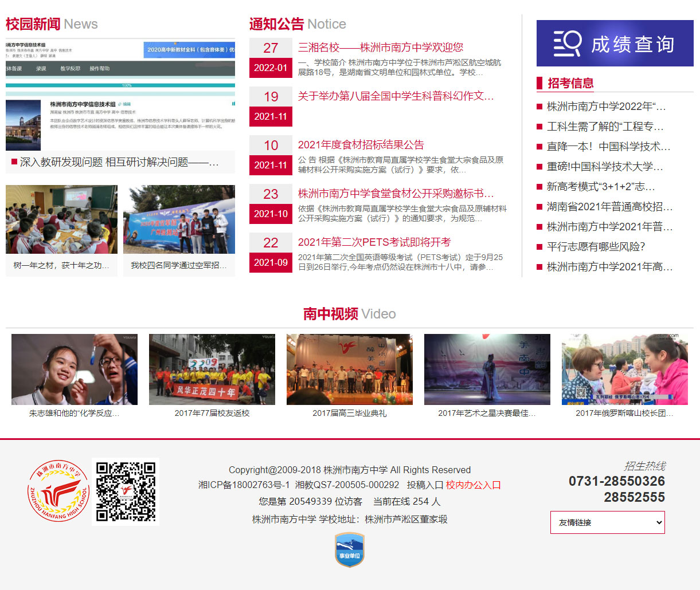Click the 深入教研发现问题 news headline

tap(119, 162)
